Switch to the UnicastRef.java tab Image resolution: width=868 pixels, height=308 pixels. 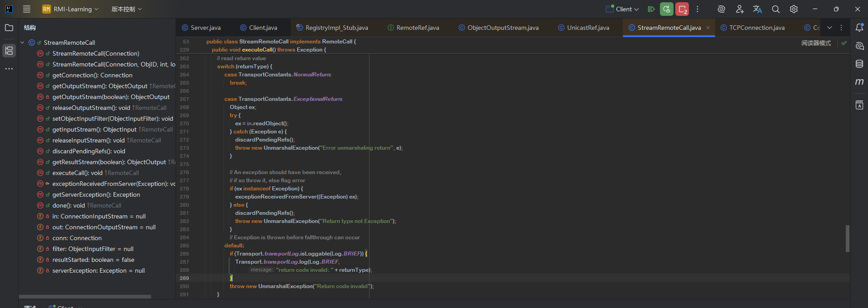pyautogui.click(x=588, y=28)
